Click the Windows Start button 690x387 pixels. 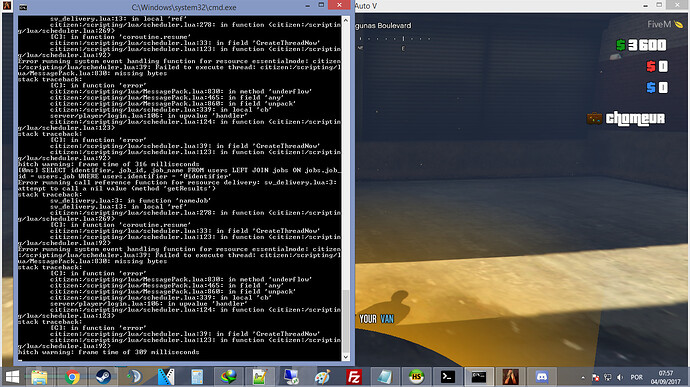[12, 377]
